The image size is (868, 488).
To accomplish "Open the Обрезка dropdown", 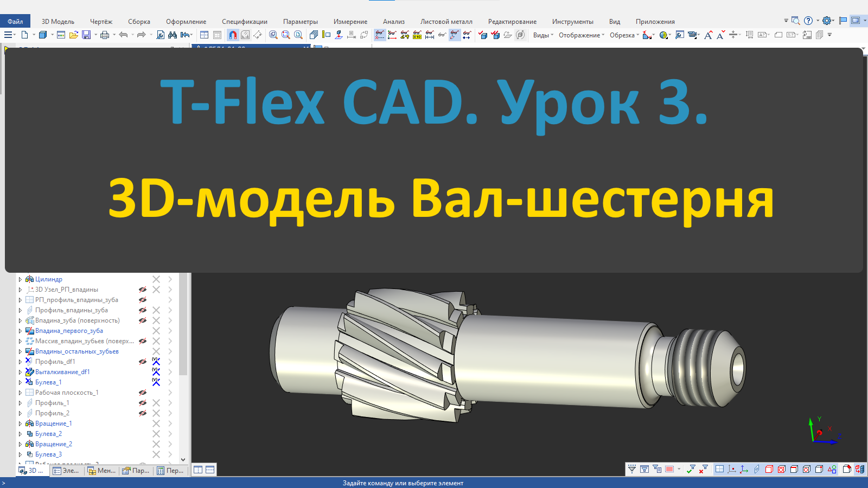I will (624, 35).
